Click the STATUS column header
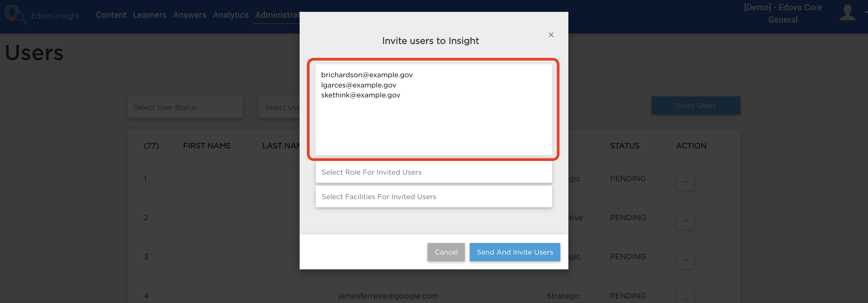 click(x=625, y=146)
